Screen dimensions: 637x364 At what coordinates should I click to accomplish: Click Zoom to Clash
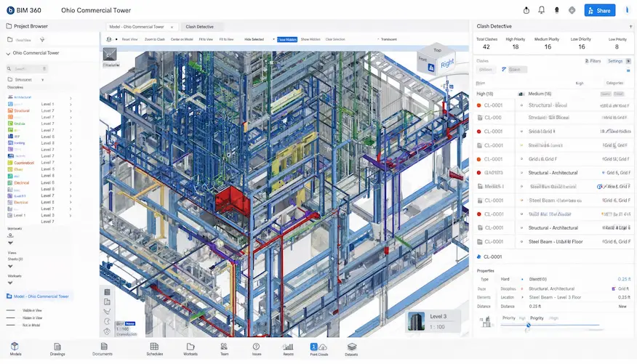point(155,39)
